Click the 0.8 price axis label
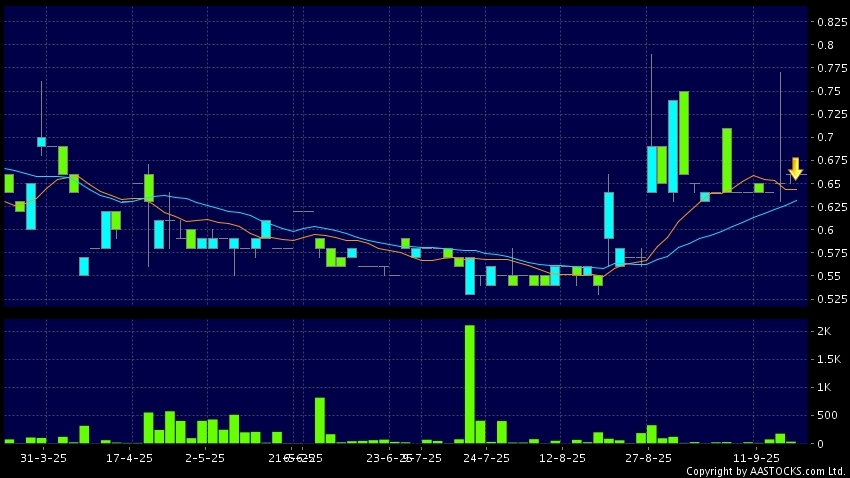 click(828, 45)
